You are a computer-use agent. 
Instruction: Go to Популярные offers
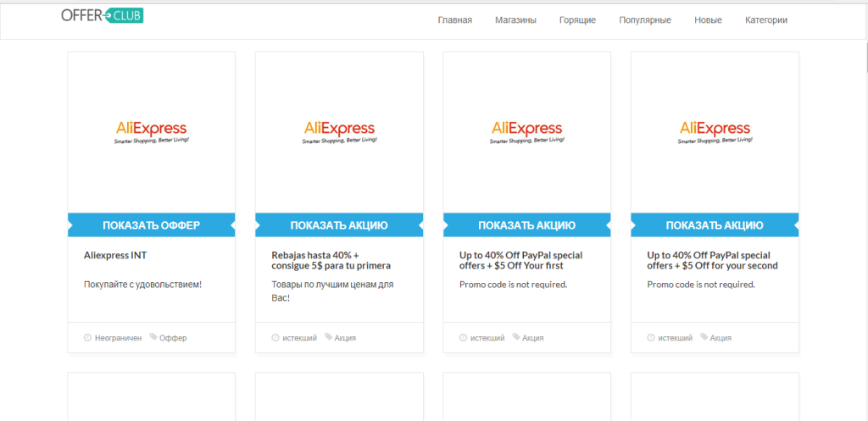(x=645, y=20)
